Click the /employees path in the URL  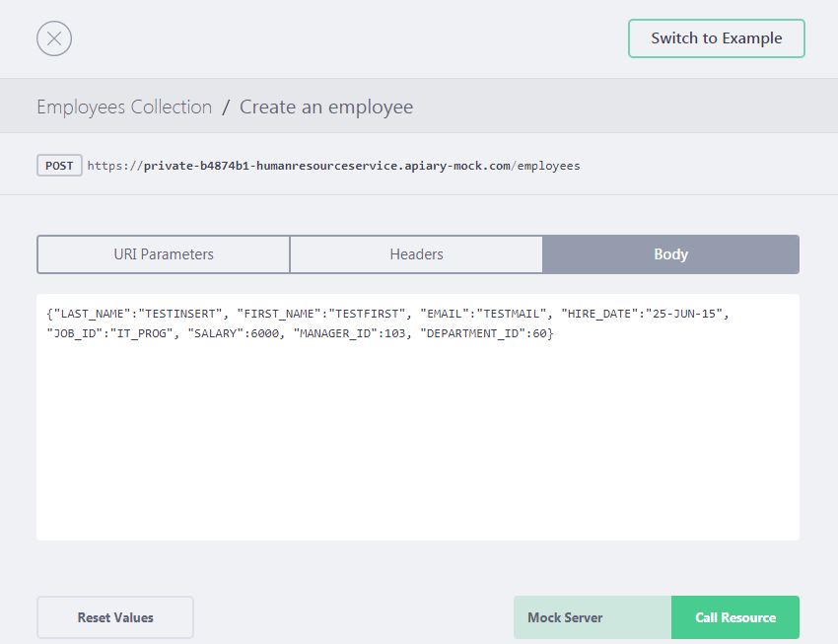tap(546, 166)
